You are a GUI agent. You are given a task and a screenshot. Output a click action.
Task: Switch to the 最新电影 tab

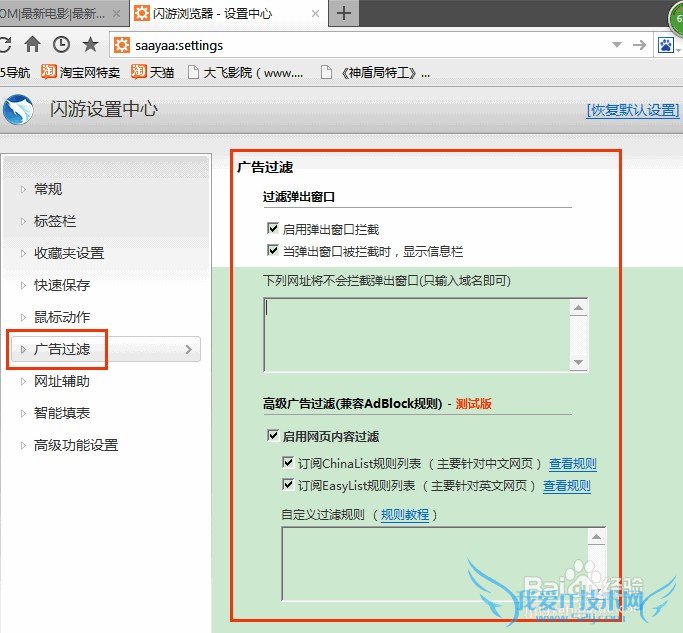click(x=52, y=14)
